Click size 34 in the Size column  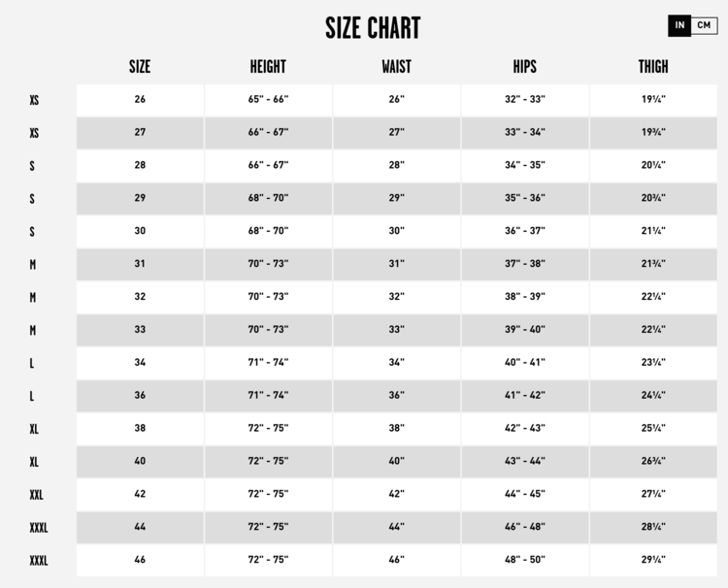140,363
